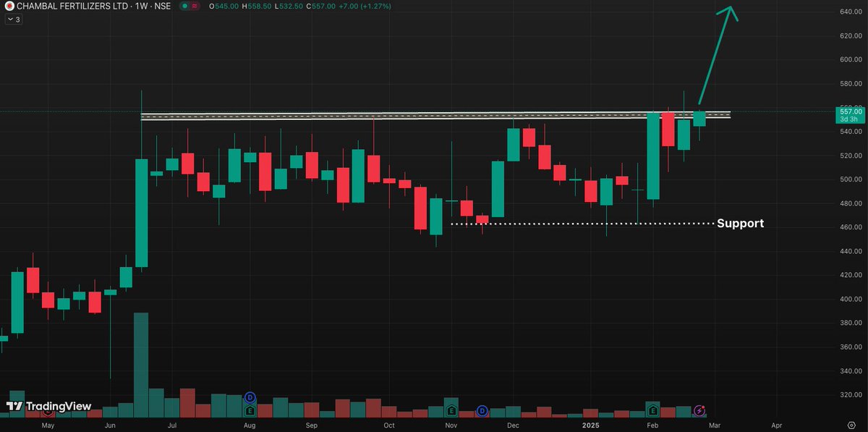Click the February earnings E marker

653,410
